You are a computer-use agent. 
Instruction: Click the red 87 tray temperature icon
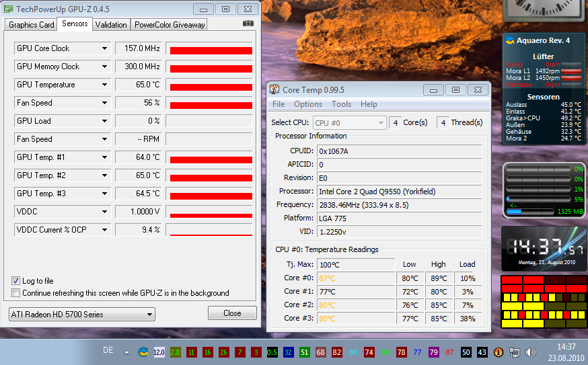[449, 352]
